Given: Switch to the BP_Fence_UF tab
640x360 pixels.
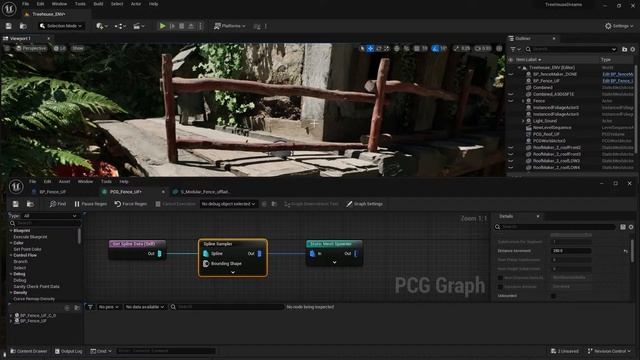Looking at the screenshot, I should 52,192.
